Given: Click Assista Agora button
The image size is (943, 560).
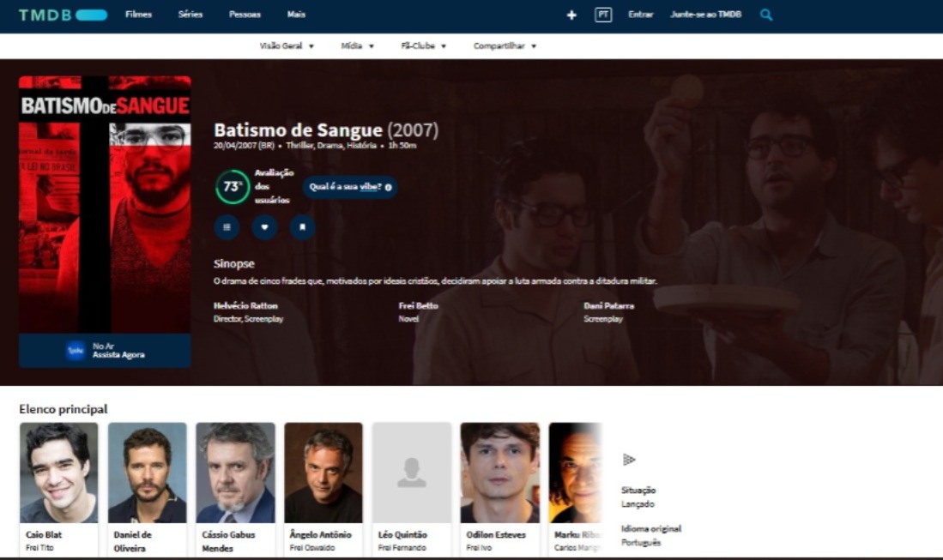Looking at the screenshot, I should tap(118, 355).
